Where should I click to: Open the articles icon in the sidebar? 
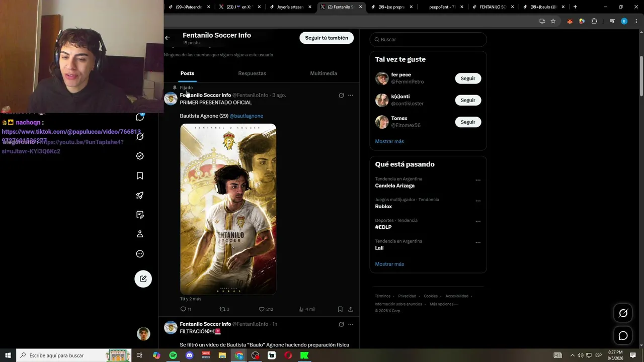140,215
